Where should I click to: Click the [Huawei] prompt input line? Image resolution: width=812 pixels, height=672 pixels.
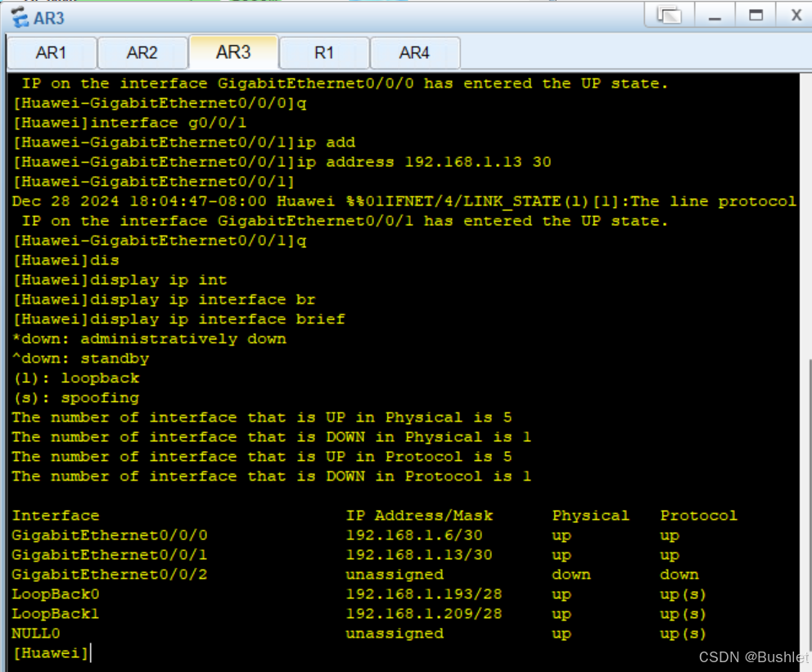pos(51,653)
